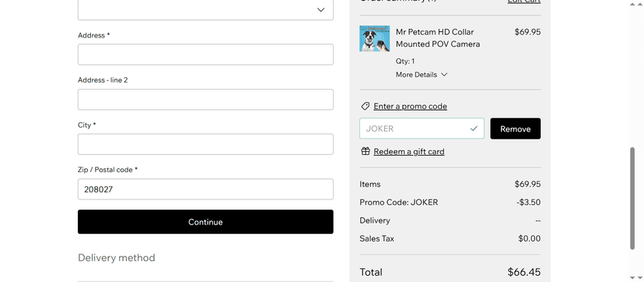
Task: Click into the City field
Action: pos(205,144)
